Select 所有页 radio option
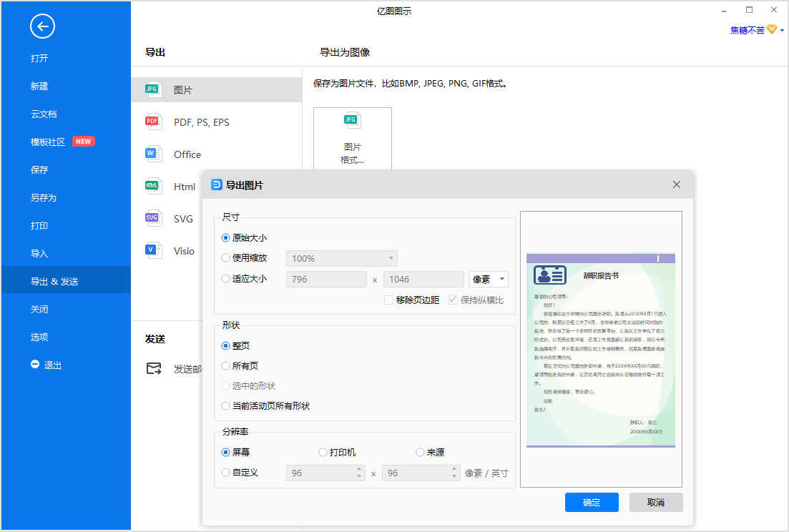This screenshot has height=532, width=789. pyautogui.click(x=225, y=365)
